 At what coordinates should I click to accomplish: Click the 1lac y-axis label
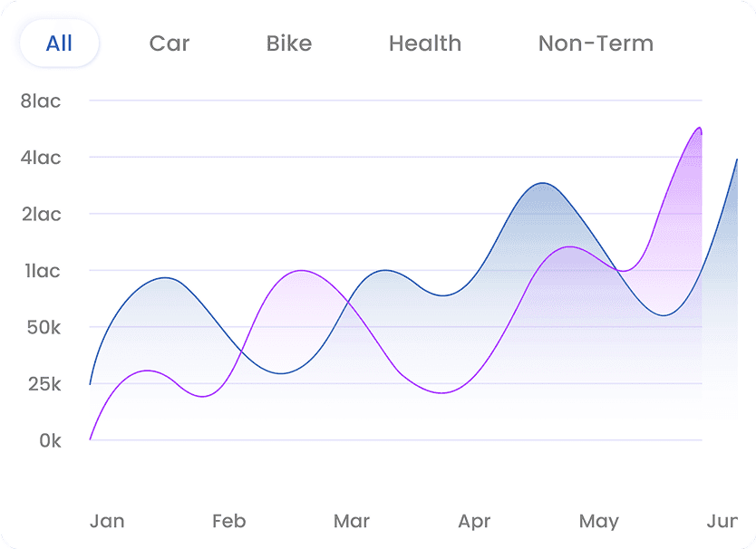[x=43, y=271]
